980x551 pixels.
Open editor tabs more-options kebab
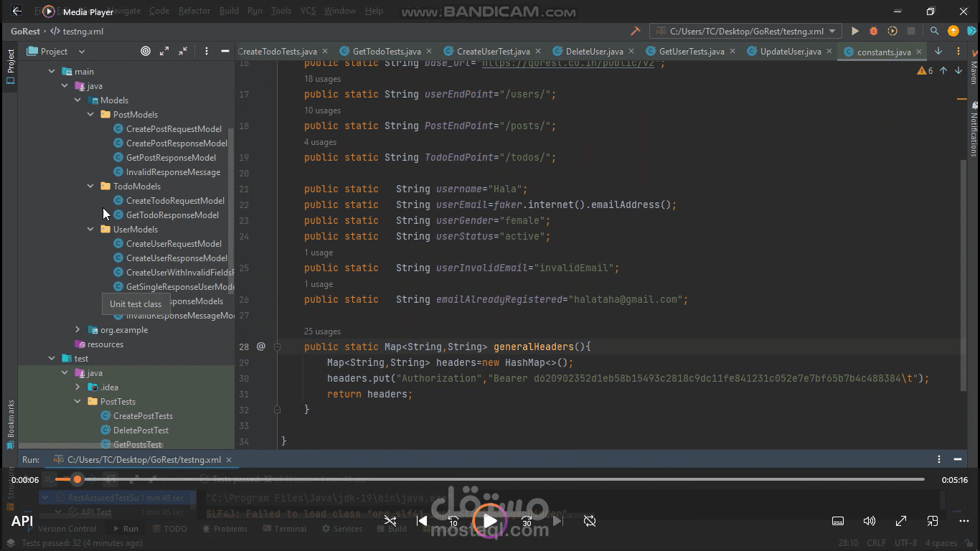(x=958, y=52)
